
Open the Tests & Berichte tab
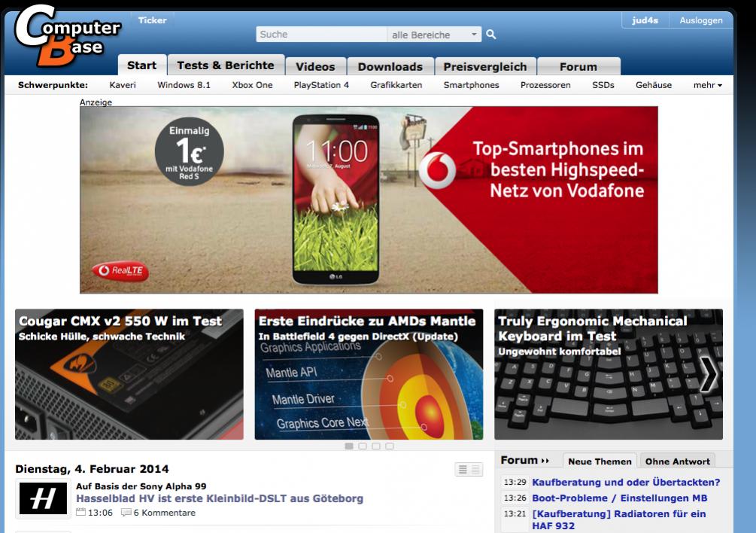coord(226,65)
